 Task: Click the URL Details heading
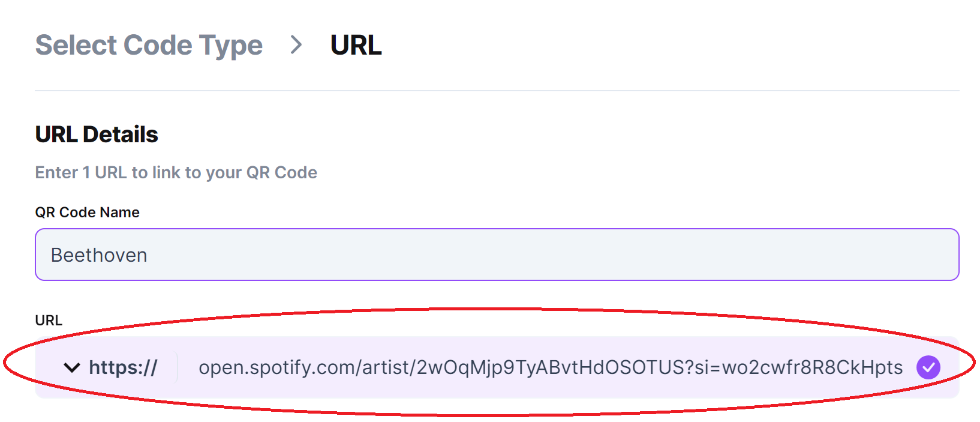[x=97, y=134]
